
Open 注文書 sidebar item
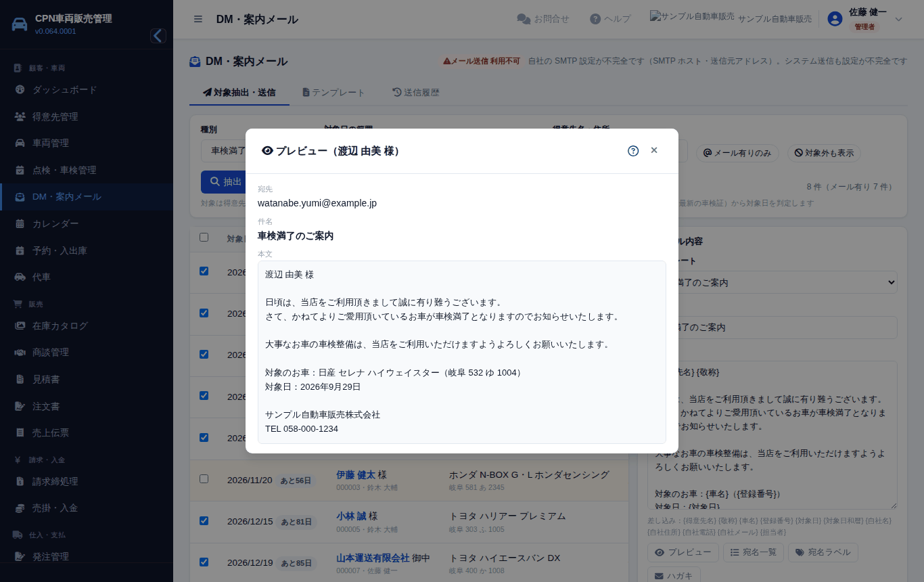click(87, 406)
